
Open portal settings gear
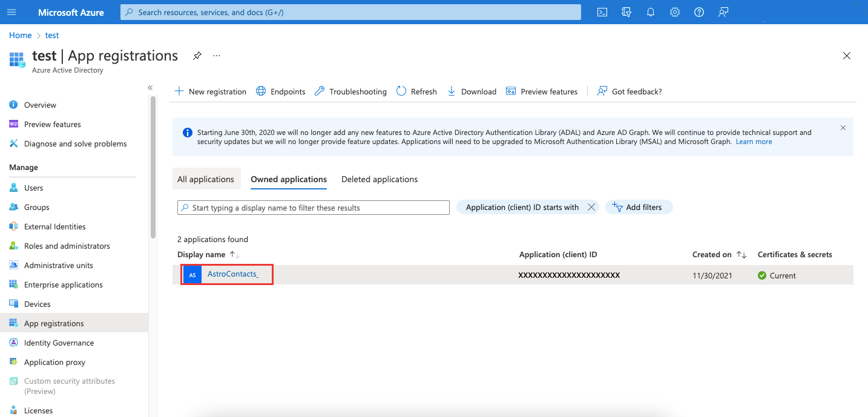point(675,12)
